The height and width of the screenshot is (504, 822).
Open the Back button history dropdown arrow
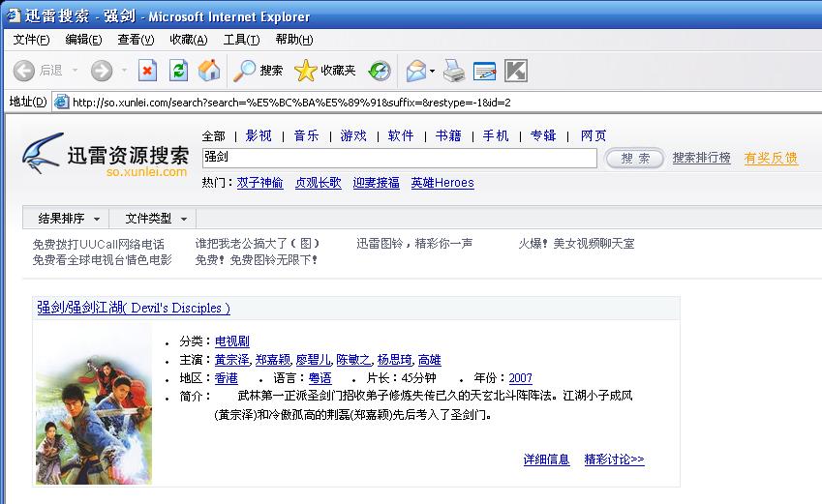(x=74, y=70)
